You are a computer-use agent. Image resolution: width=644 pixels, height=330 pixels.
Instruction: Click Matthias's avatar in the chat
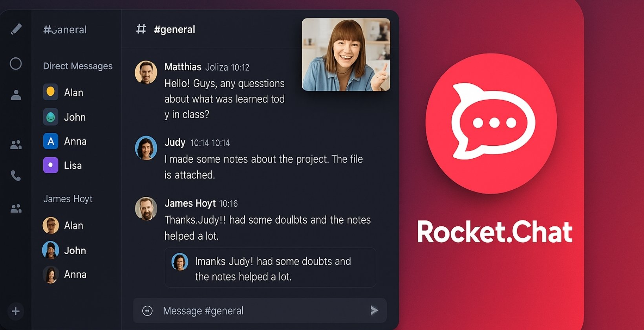[146, 72]
